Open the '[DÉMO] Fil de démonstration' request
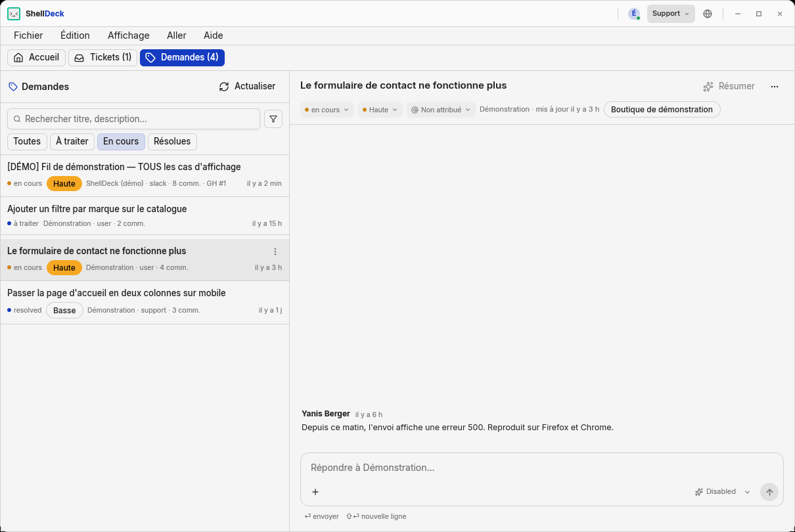This screenshot has height=532, width=795. click(145, 176)
